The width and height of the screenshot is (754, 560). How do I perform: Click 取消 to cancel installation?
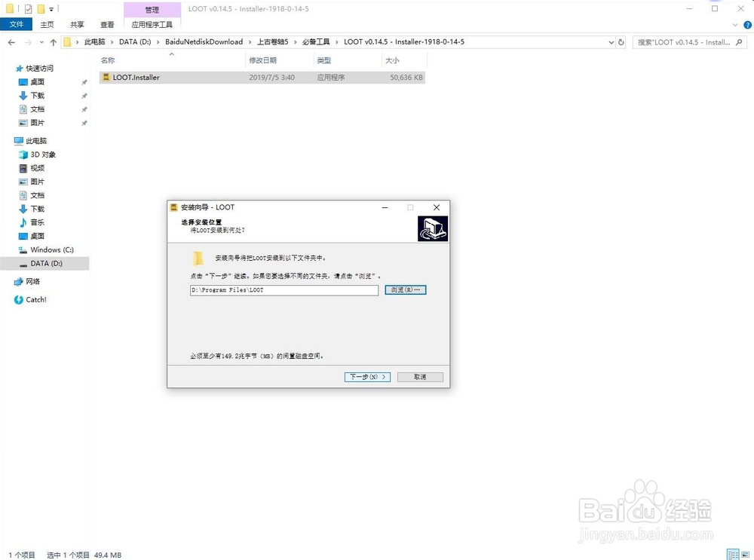point(420,377)
